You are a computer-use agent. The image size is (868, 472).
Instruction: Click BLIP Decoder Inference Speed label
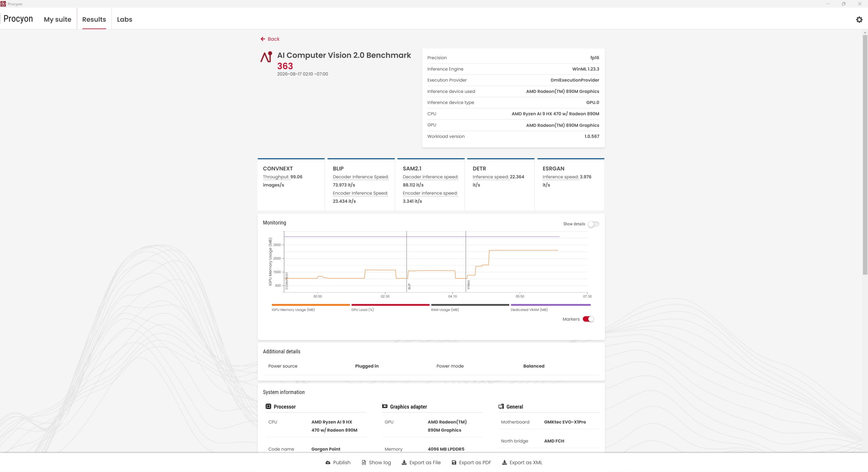tap(360, 177)
